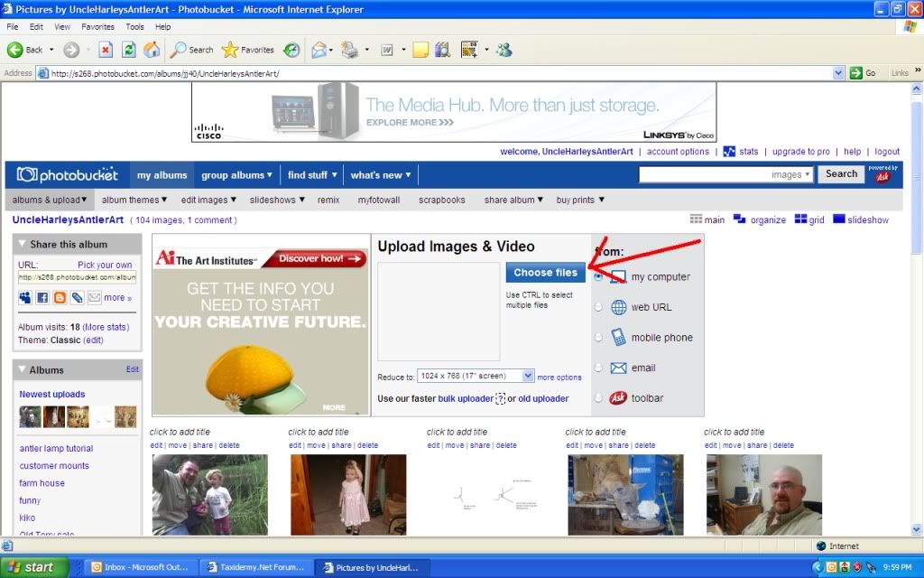
Task: Open the Messenger toolbar icon
Action: (504, 51)
